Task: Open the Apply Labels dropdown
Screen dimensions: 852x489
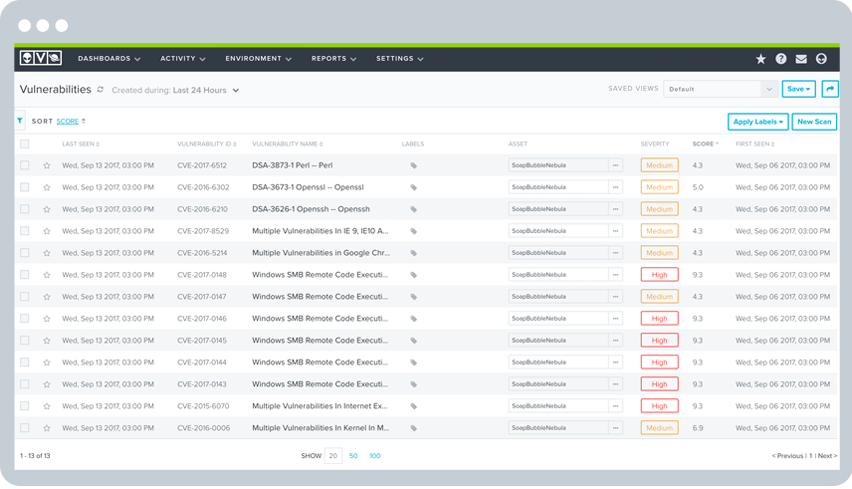Action: pyautogui.click(x=757, y=121)
